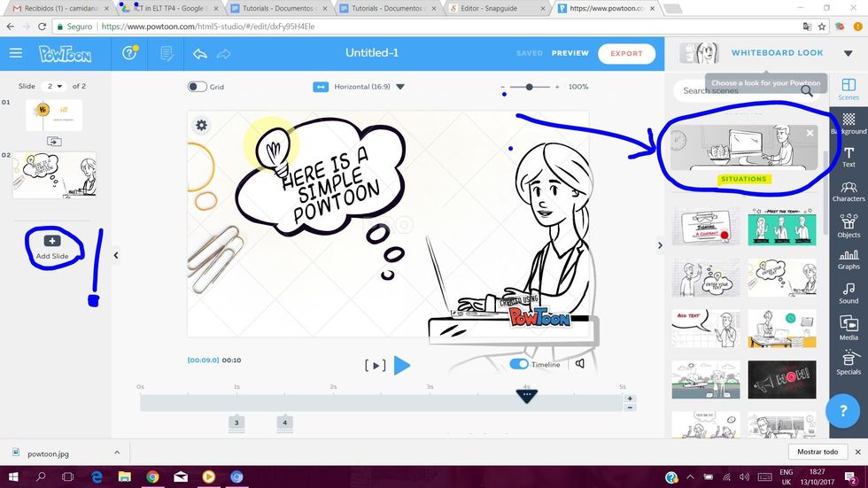Open the Graphs panel

(x=849, y=259)
